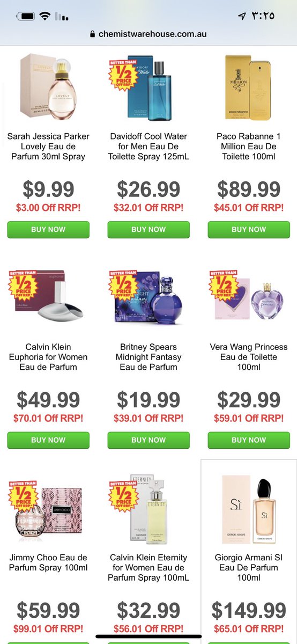Open the chemistwarehouse.com.au address bar
The height and width of the screenshot is (644, 297).
coord(148,34)
